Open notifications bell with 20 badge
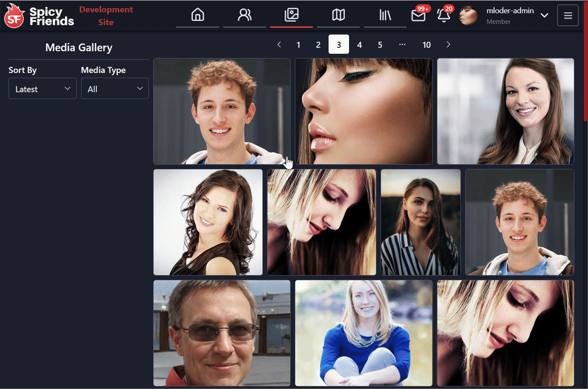588x389 pixels. coord(444,15)
